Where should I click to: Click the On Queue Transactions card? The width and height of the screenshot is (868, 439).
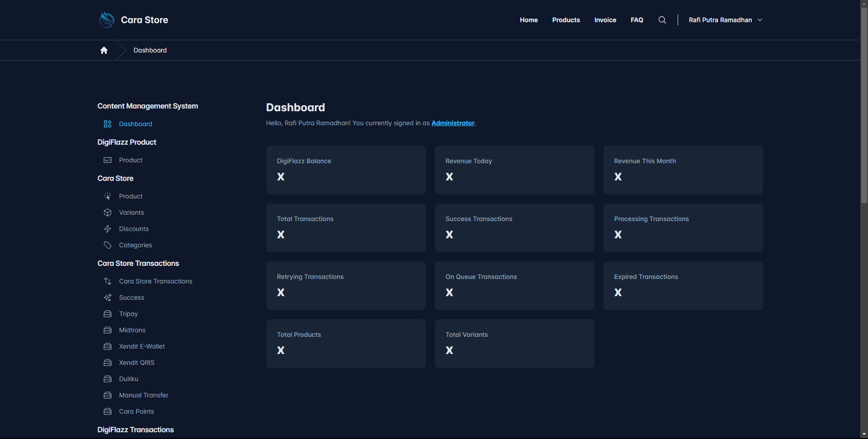pyautogui.click(x=514, y=286)
